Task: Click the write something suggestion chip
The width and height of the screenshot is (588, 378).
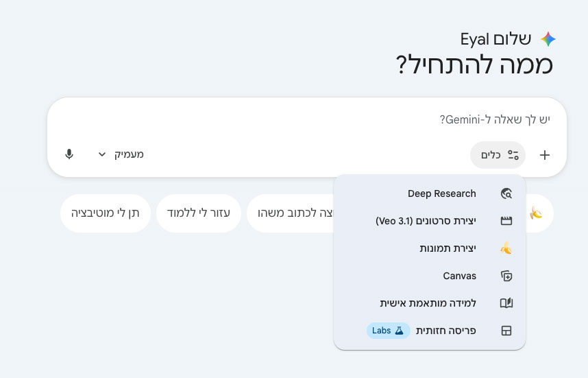Action: pyautogui.click(x=291, y=213)
